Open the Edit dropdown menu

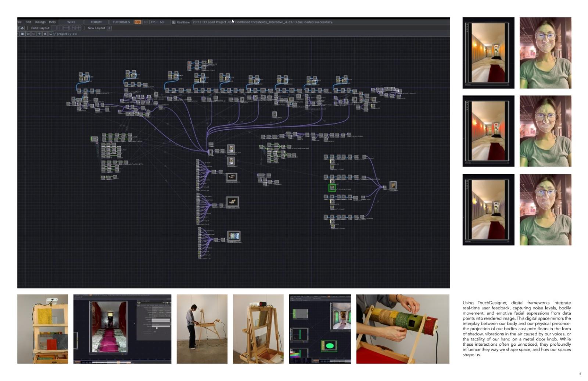[28, 22]
